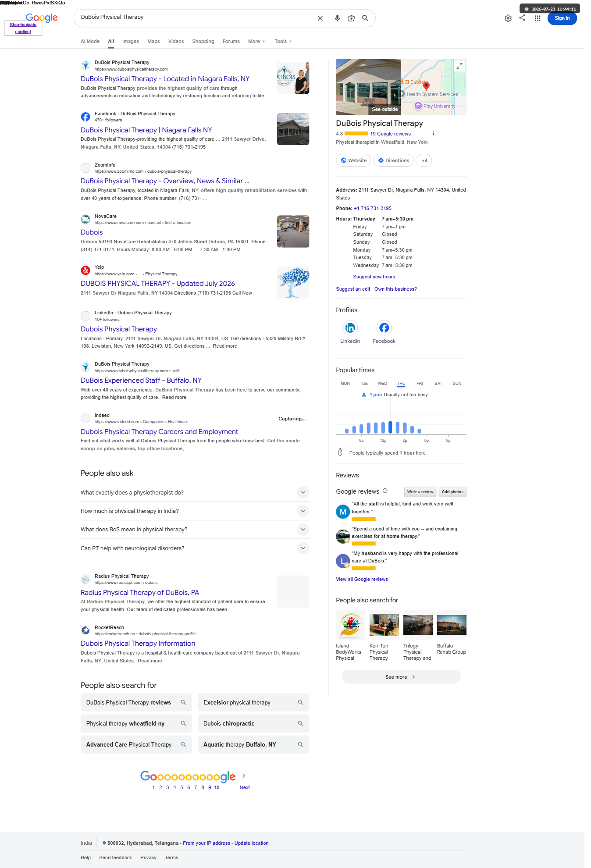Screen dimensions: 591x868
Task: Submit search with magnifier icon
Action: tap(365, 18)
